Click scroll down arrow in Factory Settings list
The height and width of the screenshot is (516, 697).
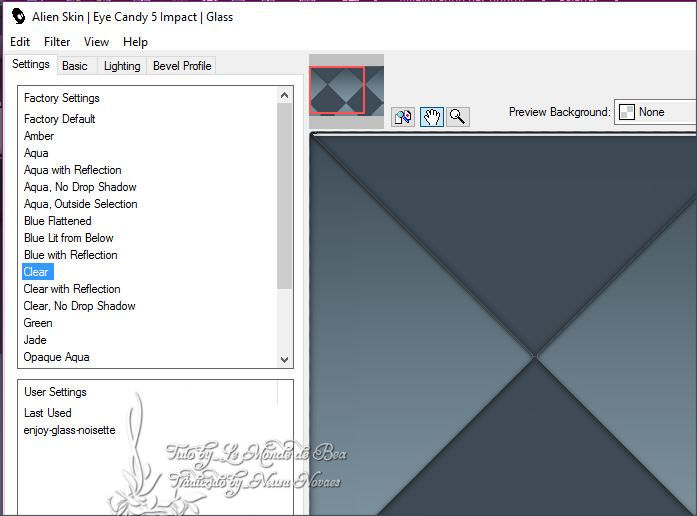tap(284, 359)
